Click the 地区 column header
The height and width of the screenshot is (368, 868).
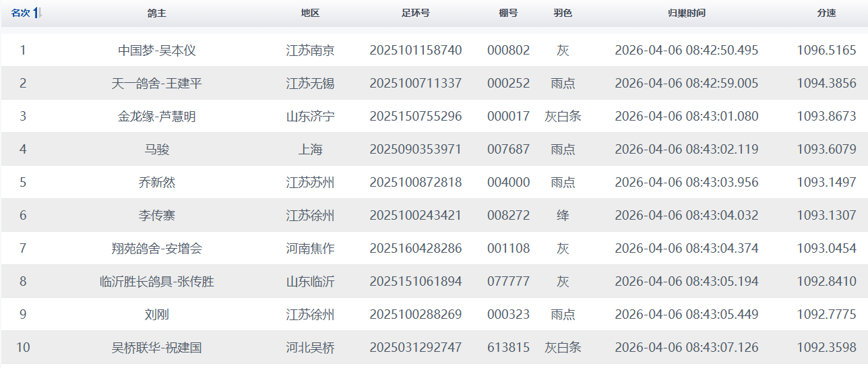tap(310, 13)
